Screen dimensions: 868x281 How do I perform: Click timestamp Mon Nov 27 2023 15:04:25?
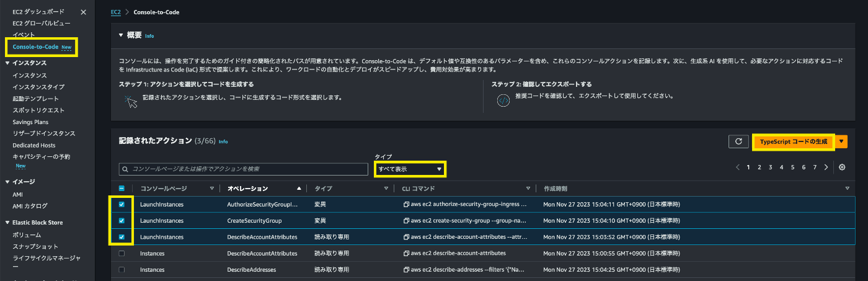pyautogui.click(x=613, y=270)
